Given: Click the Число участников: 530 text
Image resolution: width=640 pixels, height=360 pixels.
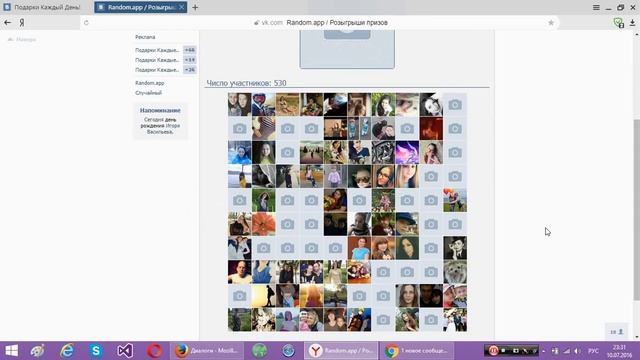Looking at the screenshot, I should pos(246,83).
